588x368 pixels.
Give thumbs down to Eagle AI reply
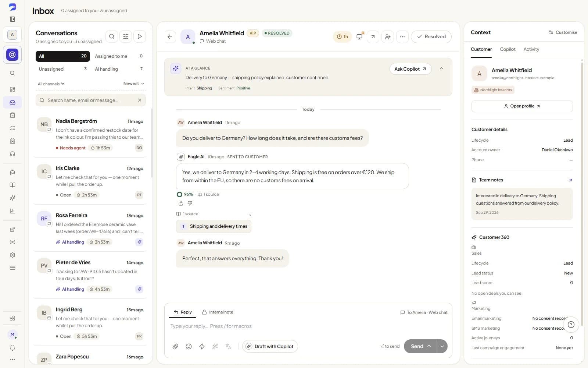pyautogui.click(x=190, y=203)
